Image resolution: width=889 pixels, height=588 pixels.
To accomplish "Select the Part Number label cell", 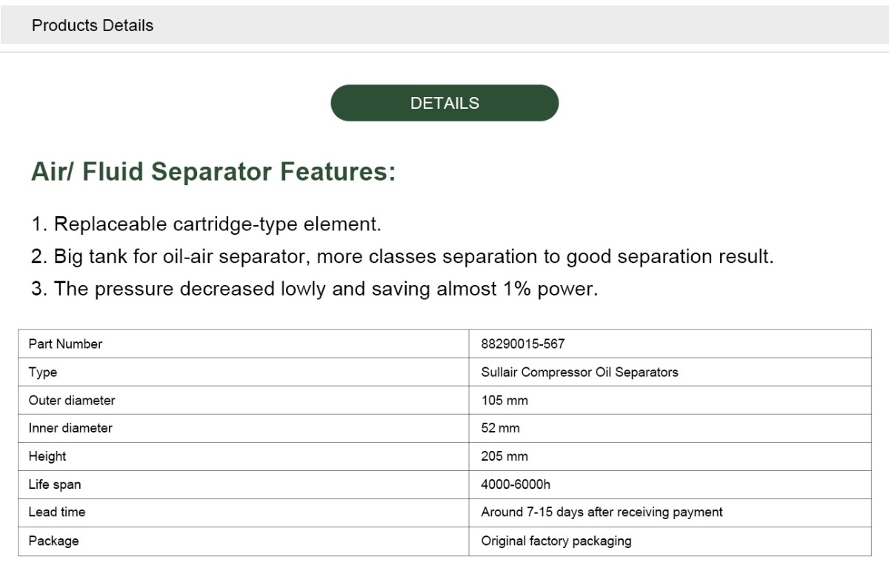I will [244, 344].
